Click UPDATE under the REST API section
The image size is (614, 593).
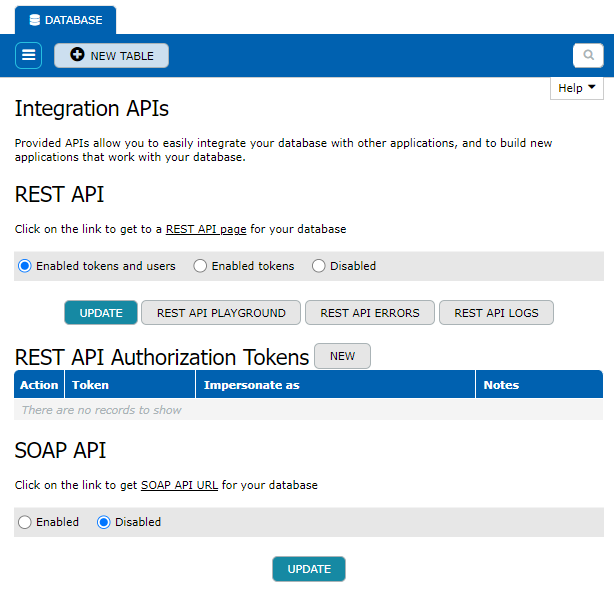tap(101, 313)
